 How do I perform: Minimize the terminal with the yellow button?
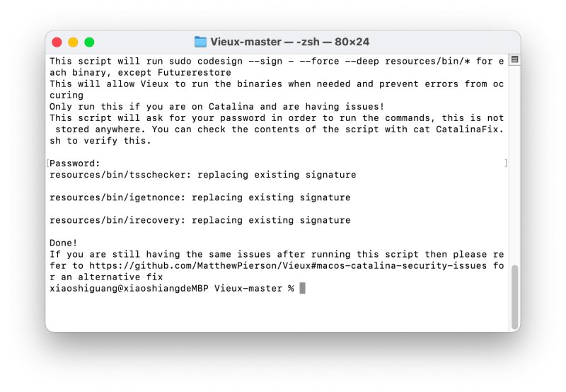(73, 42)
